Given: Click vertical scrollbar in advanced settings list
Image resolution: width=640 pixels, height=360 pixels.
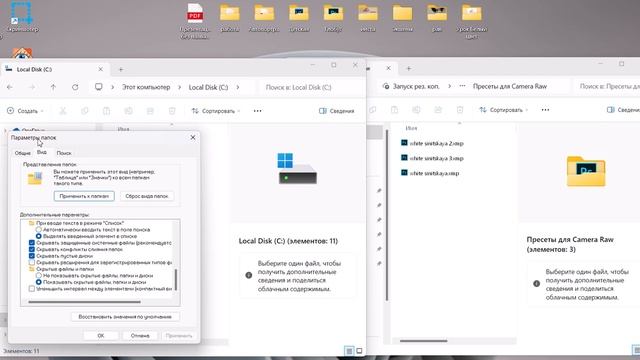Looking at the screenshot, I should [x=176, y=280].
